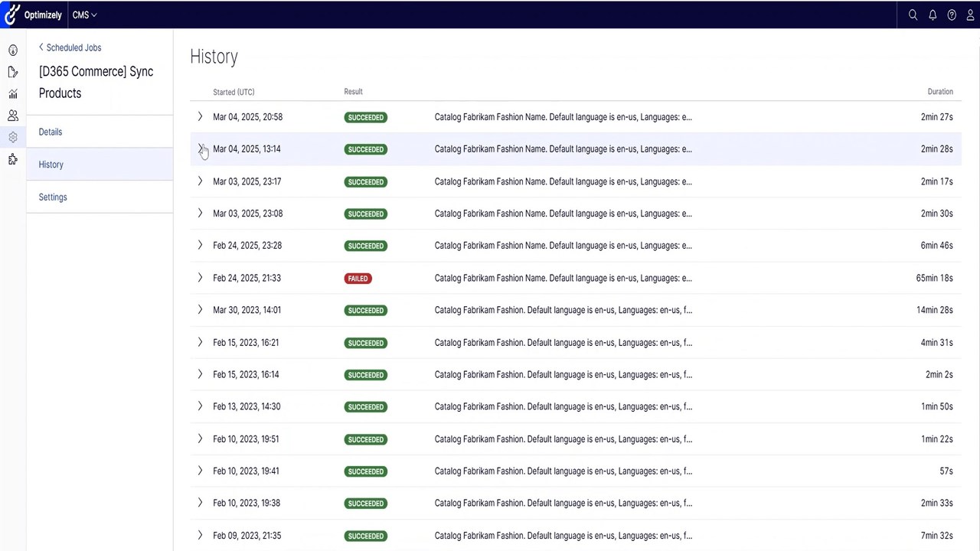The width and height of the screenshot is (980, 551).
Task: Open the help question mark icon
Action: tap(952, 15)
